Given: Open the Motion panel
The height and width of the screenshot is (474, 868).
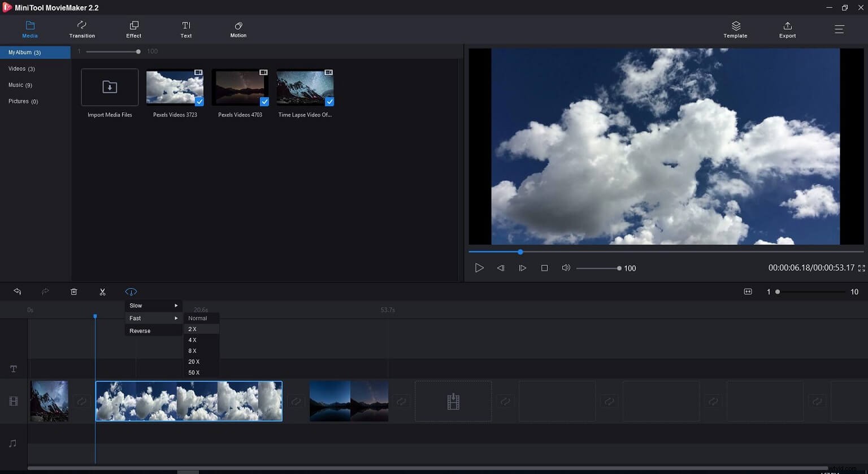Looking at the screenshot, I should (238, 29).
